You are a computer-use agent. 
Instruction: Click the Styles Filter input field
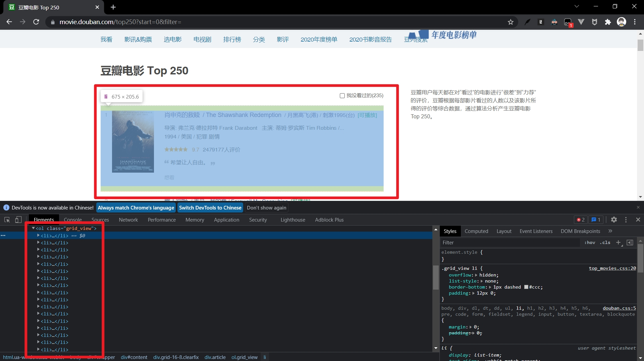tap(510, 242)
